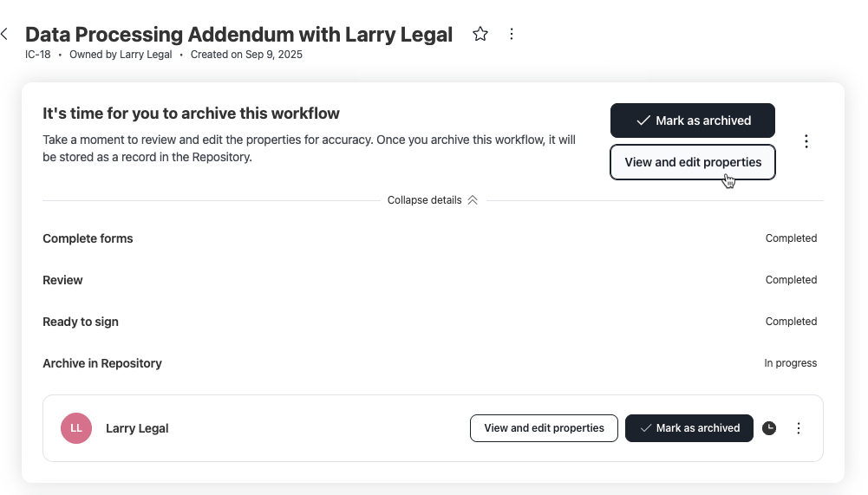Click the In progress status label
The height and width of the screenshot is (495, 868).
(790, 363)
